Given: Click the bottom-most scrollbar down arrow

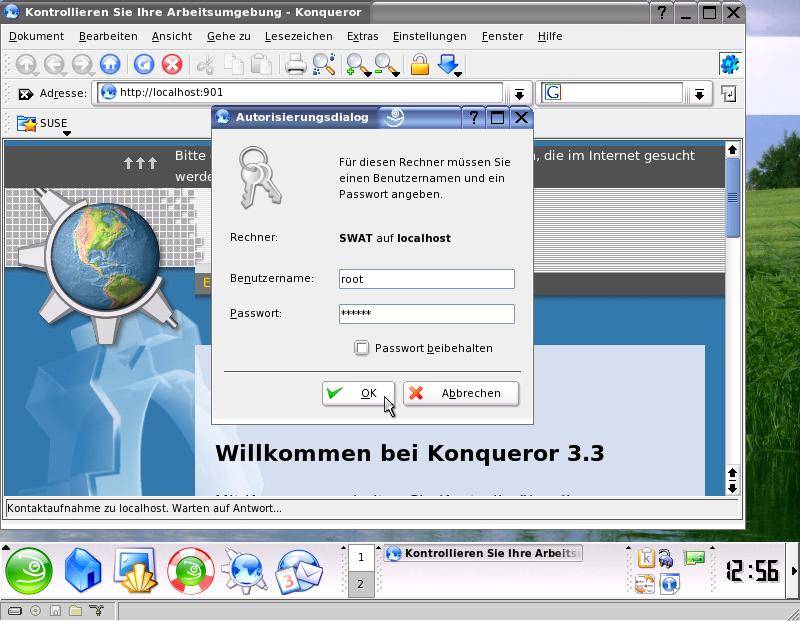Looking at the screenshot, I should [732, 488].
